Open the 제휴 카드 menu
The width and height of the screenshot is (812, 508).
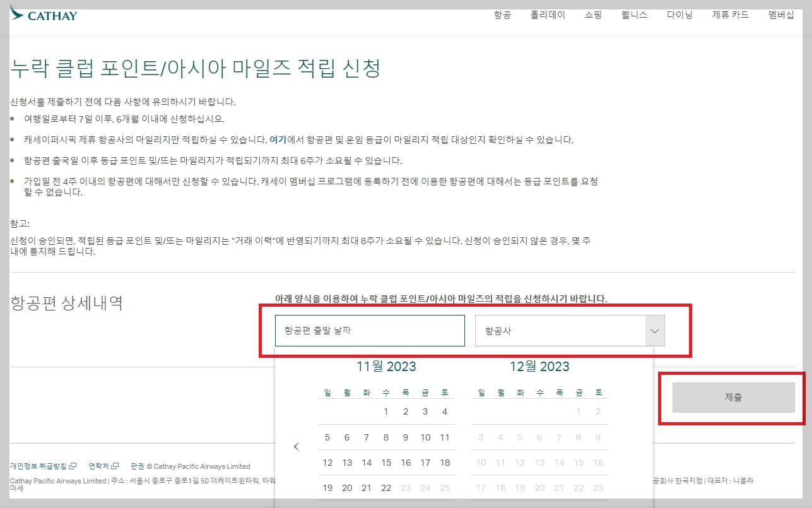[730, 15]
